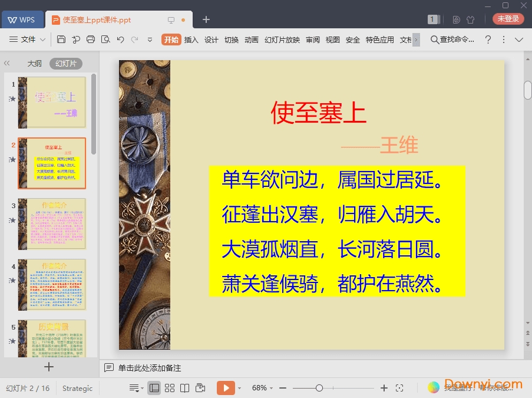
Task: Click the 未登录 login button
Action: pos(507,19)
